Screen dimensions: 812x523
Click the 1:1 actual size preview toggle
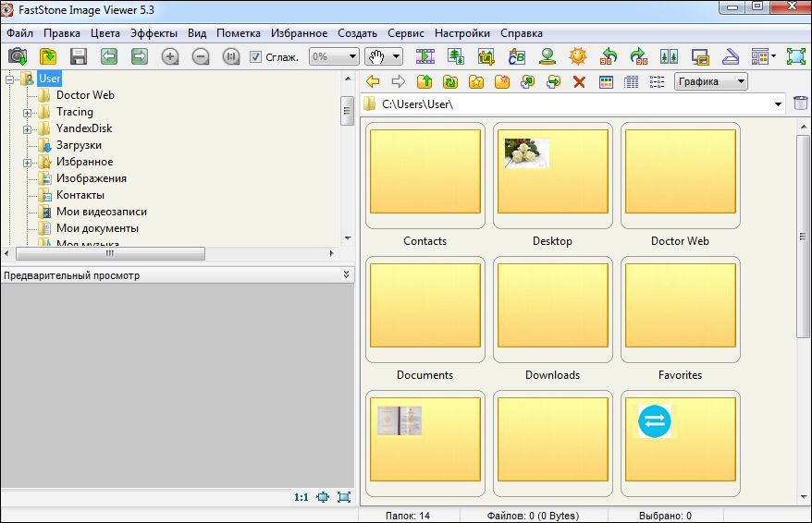[301, 497]
